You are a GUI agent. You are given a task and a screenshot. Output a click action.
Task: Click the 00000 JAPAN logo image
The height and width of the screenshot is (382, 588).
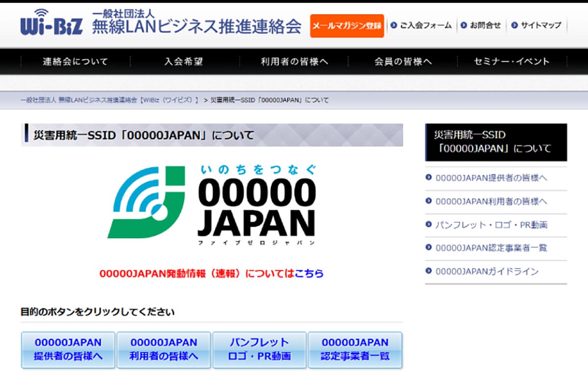coord(212,204)
